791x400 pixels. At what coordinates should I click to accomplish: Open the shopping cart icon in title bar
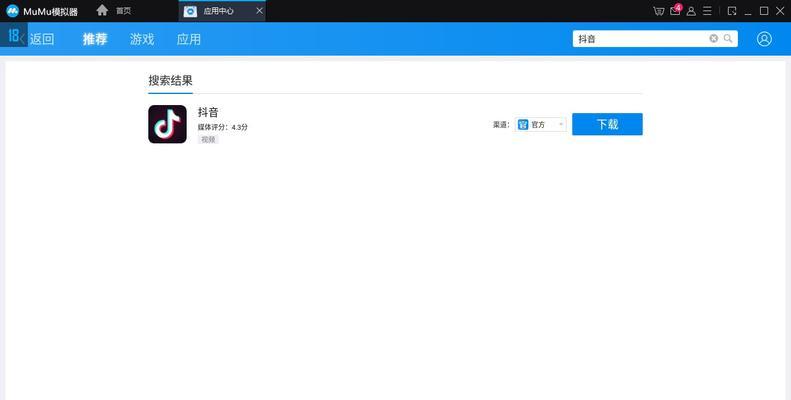(658, 11)
